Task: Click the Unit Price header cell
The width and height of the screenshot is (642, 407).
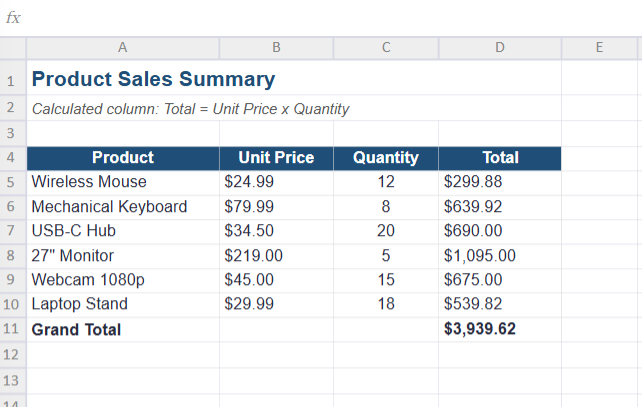Action: 276,158
